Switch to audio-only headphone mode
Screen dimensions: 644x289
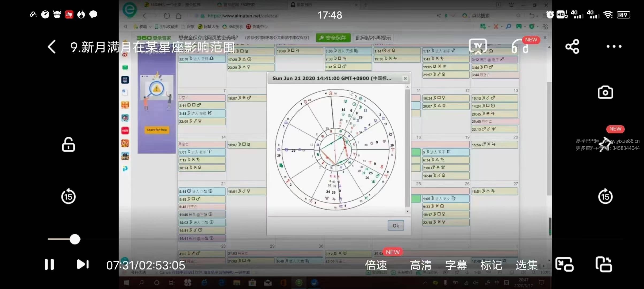tap(520, 47)
